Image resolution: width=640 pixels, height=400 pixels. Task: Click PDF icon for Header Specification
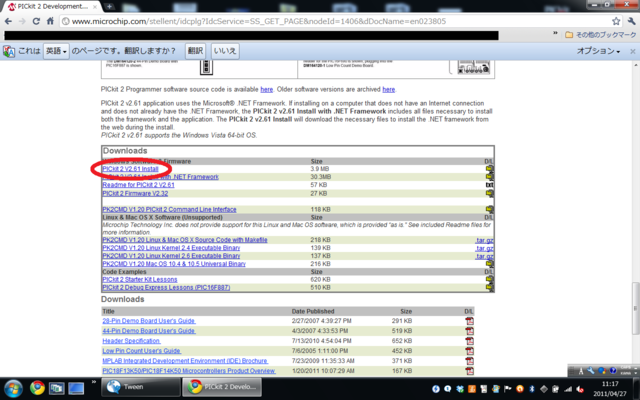point(469,341)
